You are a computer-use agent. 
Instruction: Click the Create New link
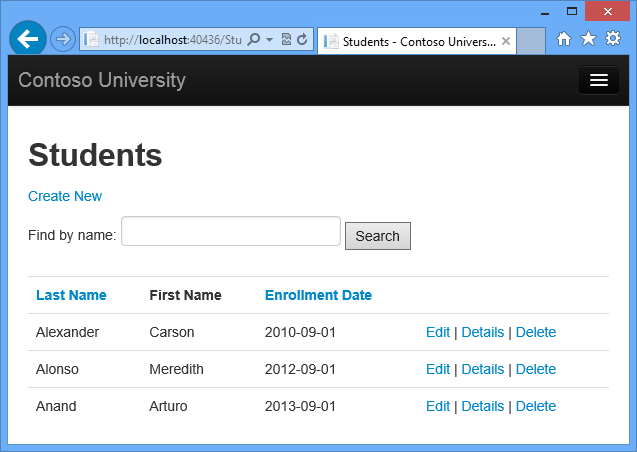(x=65, y=196)
